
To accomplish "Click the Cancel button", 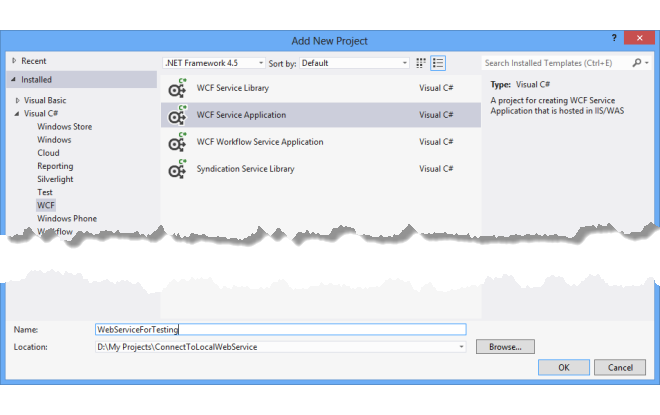I will click(x=620, y=367).
